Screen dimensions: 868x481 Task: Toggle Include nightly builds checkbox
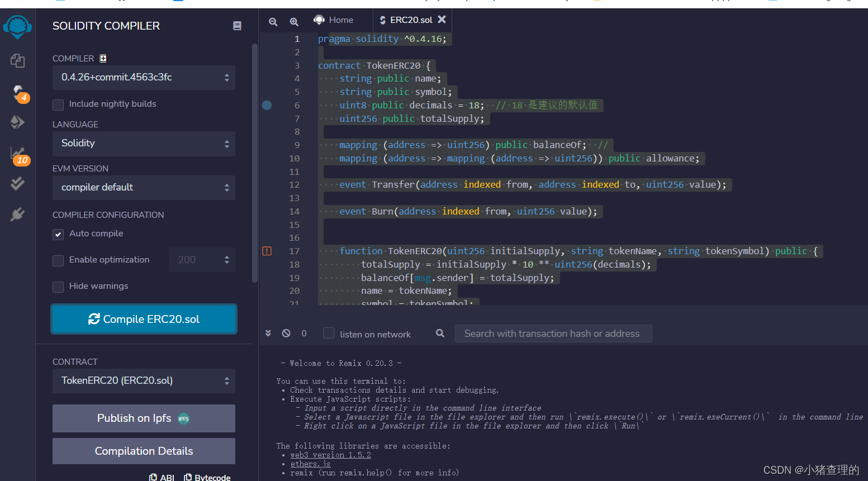pos(58,104)
